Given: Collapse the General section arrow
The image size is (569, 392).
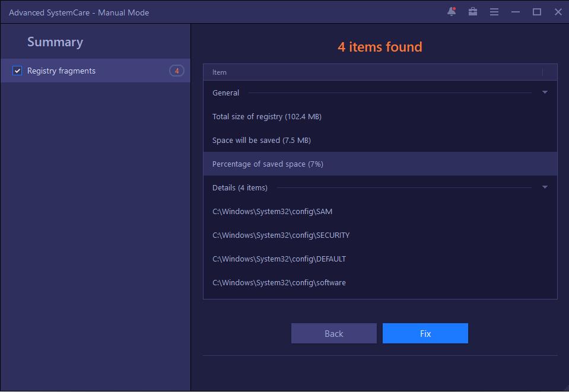Looking at the screenshot, I should pos(545,93).
